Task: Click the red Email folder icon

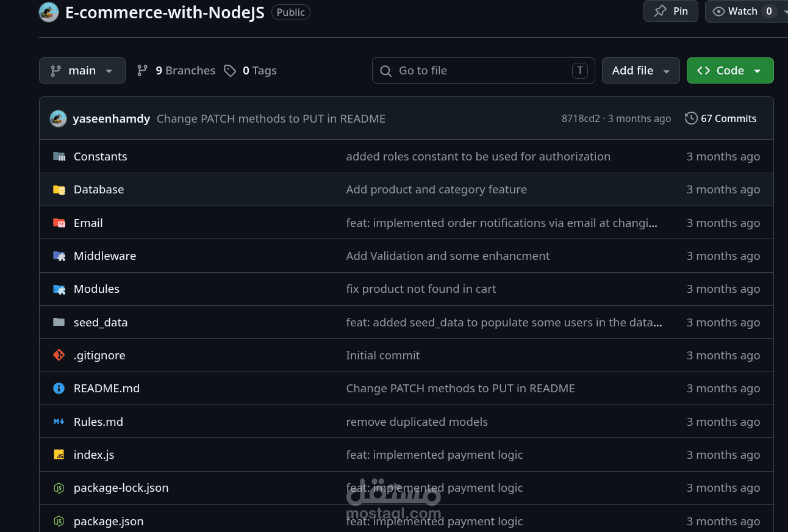Action: [59, 223]
